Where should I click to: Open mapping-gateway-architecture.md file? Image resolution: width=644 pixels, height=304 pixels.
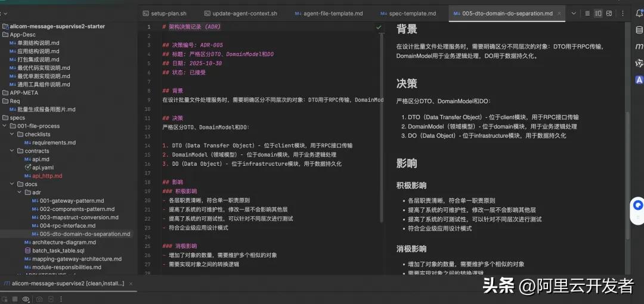(x=73, y=259)
